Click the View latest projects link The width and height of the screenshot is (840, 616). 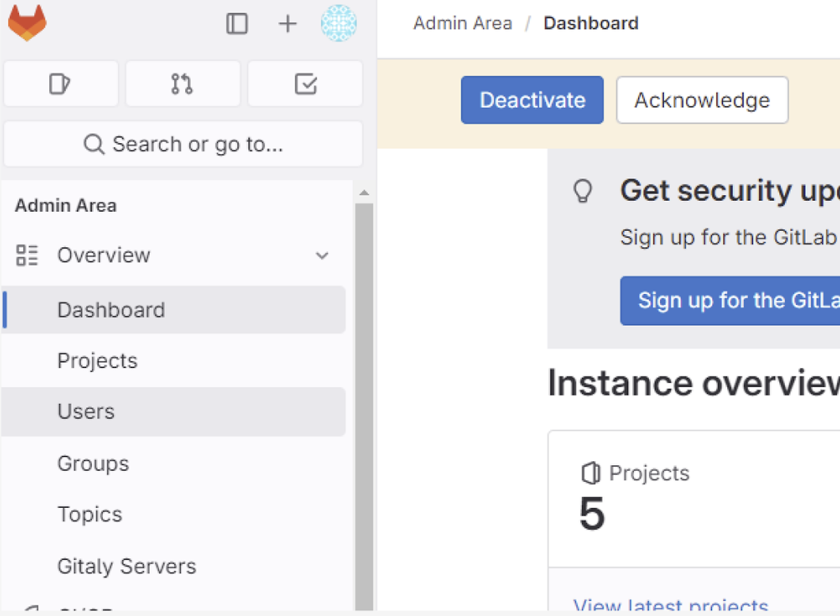(x=671, y=606)
